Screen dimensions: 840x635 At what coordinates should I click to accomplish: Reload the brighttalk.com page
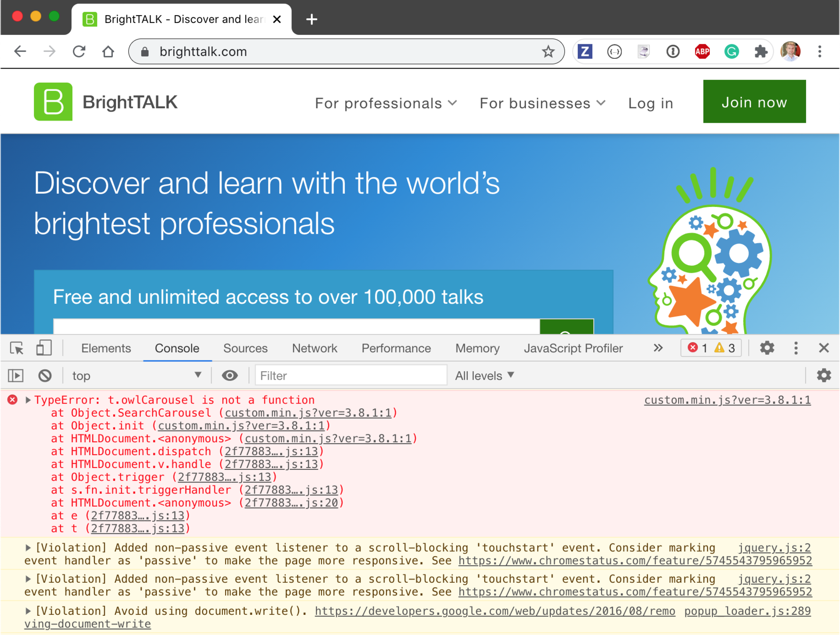[79, 51]
